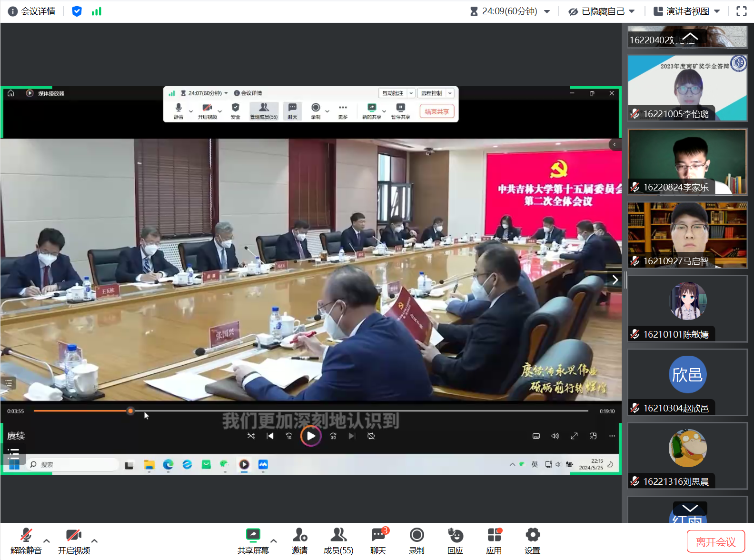Click the video progress slider handle

[130, 410]
